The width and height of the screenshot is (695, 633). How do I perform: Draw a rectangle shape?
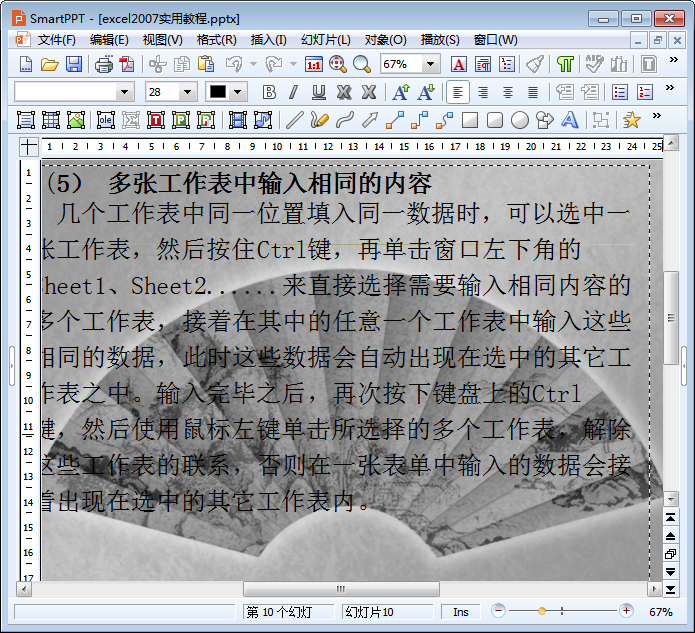pyautogui.click(x=470, y=120)
